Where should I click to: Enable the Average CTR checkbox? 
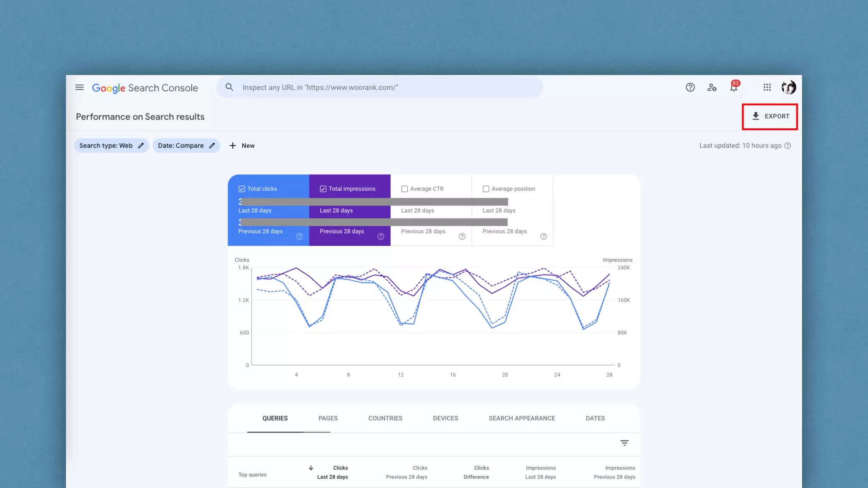point(404,189)
